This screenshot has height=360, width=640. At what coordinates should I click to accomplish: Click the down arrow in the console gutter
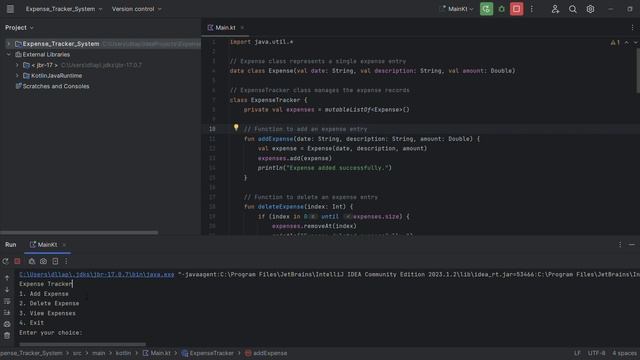point(7,289)
